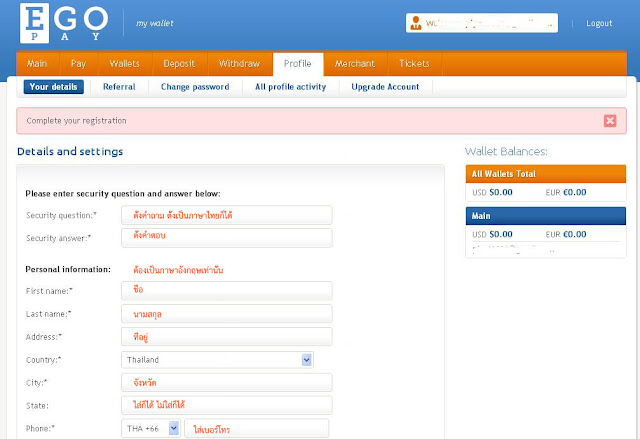This screenshot has height=439, width=640.
Task: Click the EGO PAY logo
Action: click(64, 22)
